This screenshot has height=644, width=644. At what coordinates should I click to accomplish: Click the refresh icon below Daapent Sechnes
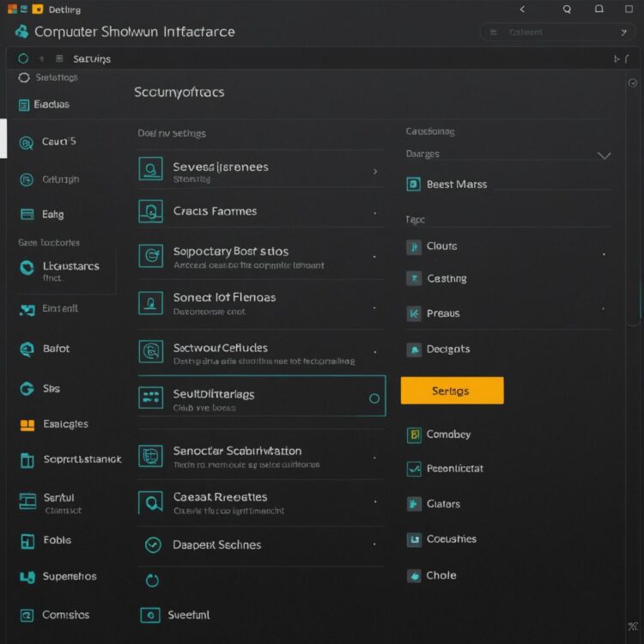click(153, 580)
